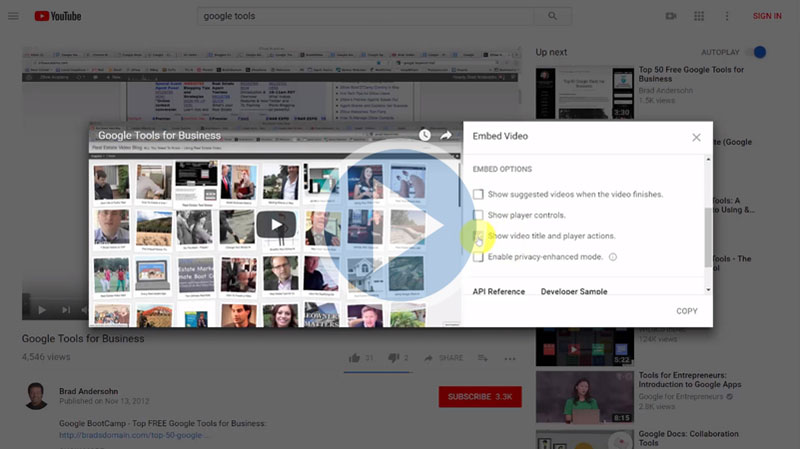The height and width of the screenshot is (449, 800).
Task: Toggle the Autoplay switch
Action: click(x=758, y=52)
